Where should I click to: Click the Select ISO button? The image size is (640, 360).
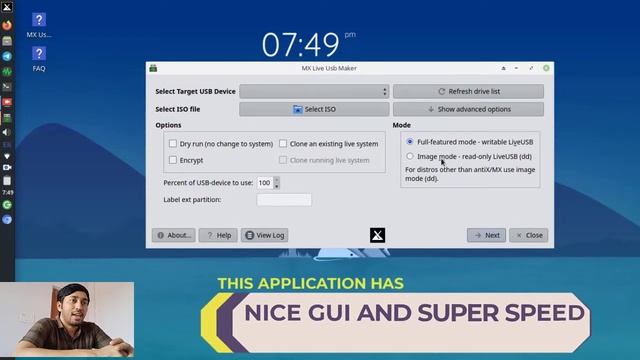pos(314,109)
